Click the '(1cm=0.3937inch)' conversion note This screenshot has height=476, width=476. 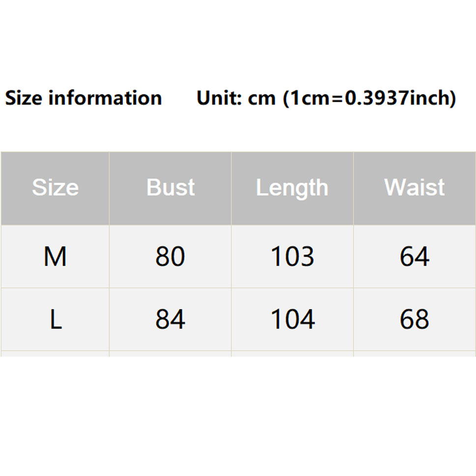point(370,98)
